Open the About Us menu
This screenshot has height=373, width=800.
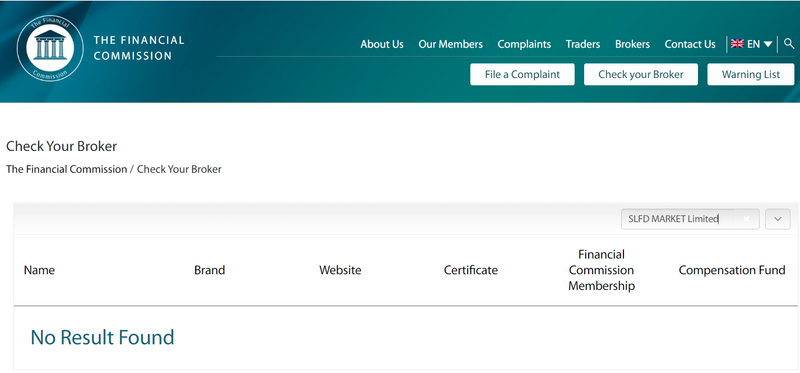[x=382, y=44]
